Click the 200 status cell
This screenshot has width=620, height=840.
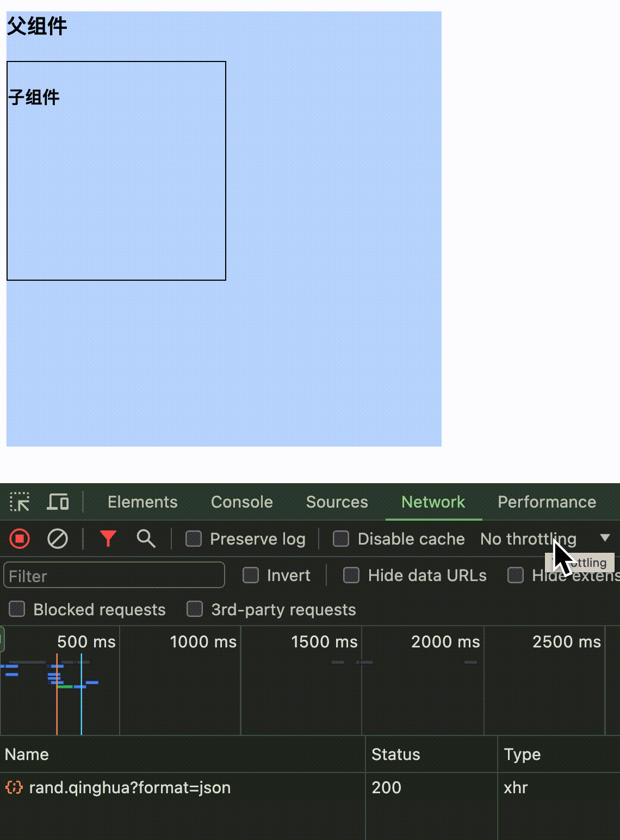tap(387, 787)
